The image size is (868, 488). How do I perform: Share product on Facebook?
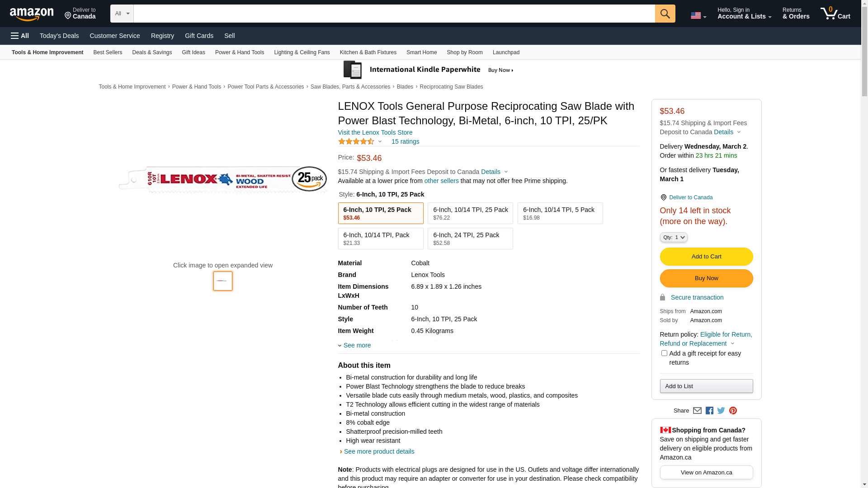pos(709,411)
